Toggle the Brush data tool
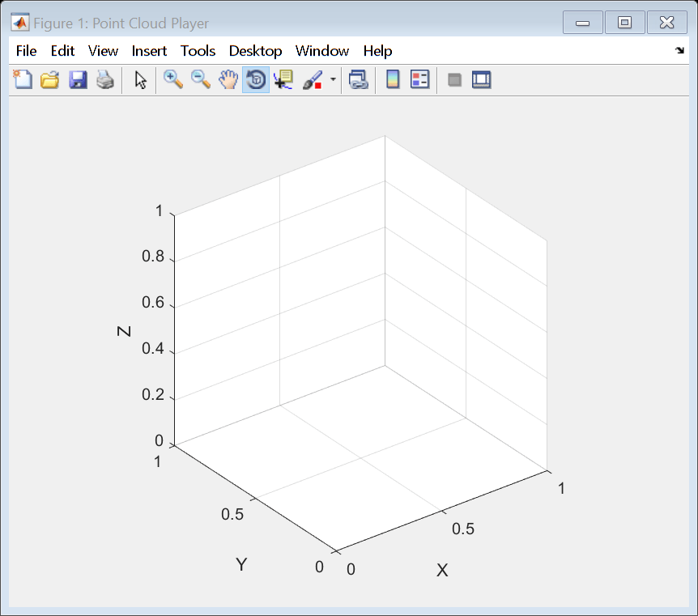The height and width of the screenshot is (616, 698). tap(313, 80)
